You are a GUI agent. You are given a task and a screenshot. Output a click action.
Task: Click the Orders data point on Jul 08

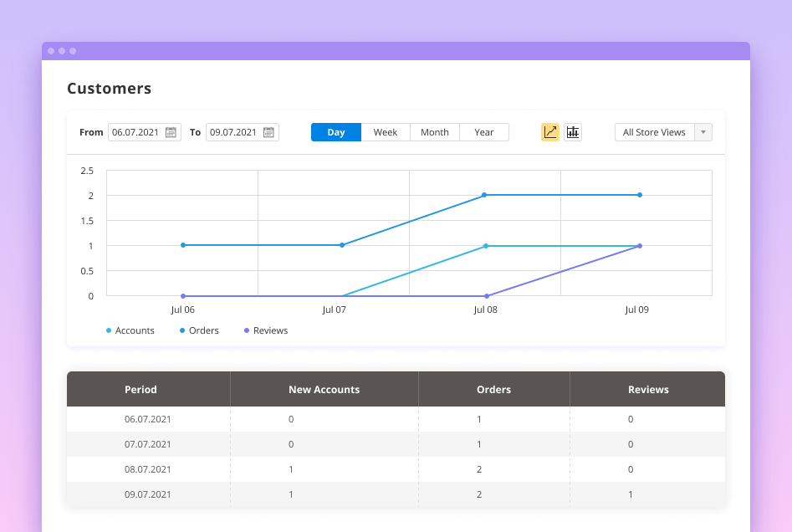point(484,195)
